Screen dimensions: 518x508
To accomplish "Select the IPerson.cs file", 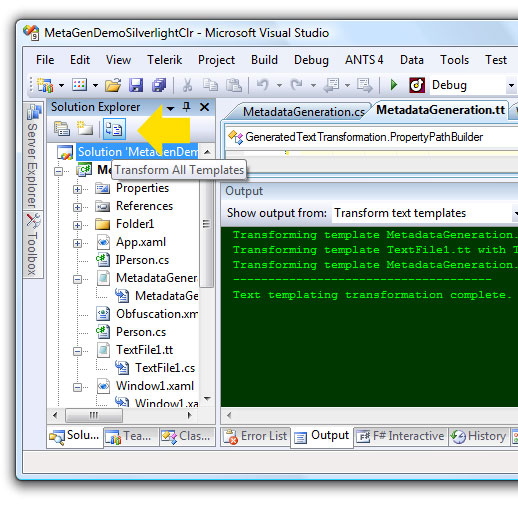I will 142,260.
